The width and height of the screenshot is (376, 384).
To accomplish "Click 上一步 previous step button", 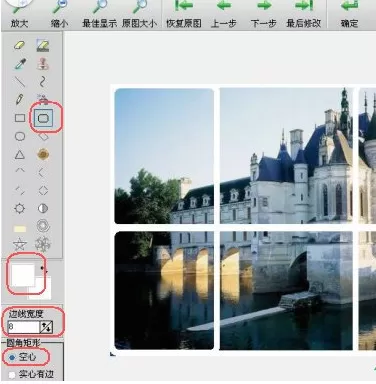I will pyautogui.click(x=224, y=14).
